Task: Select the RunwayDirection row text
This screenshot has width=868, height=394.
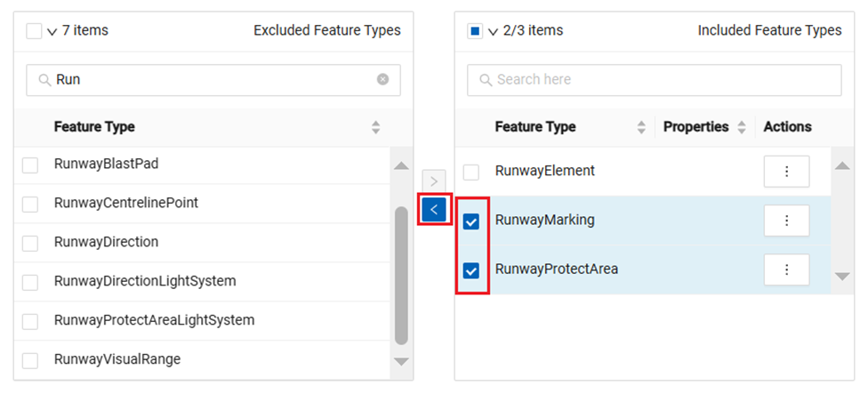Action: [107, 242]
